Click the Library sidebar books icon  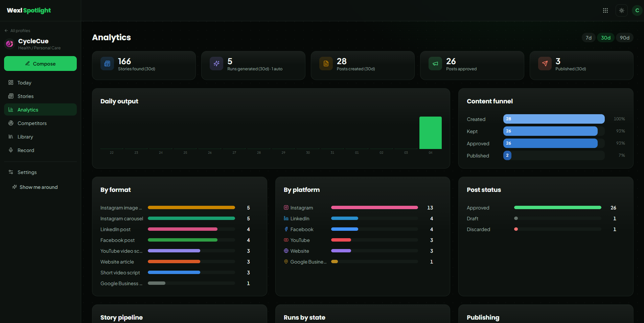[x=11, y=136]
